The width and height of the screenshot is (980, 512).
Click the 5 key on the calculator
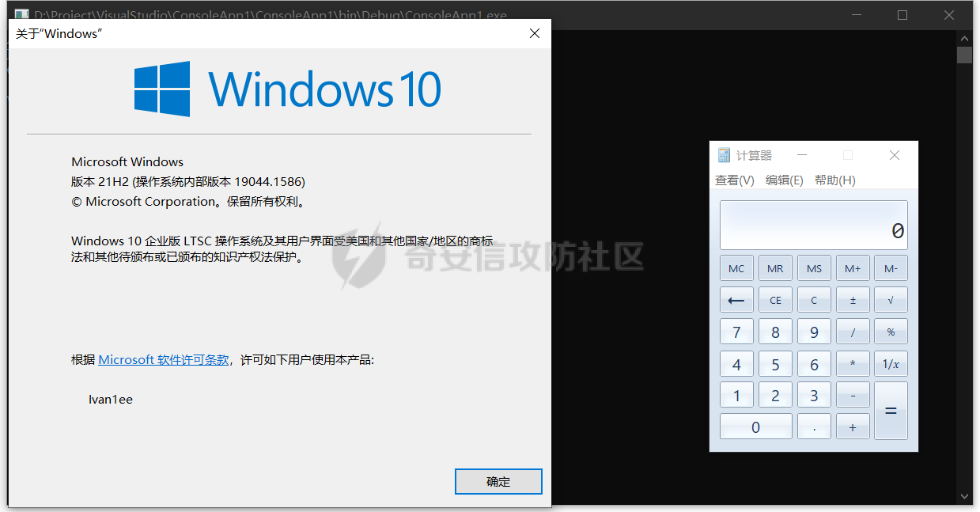click(x=775, y=364)
